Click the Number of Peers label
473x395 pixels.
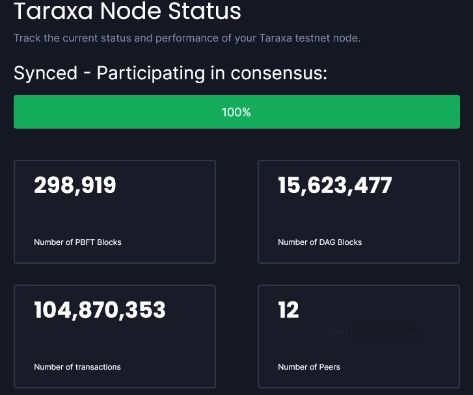[x=309, y=367]
